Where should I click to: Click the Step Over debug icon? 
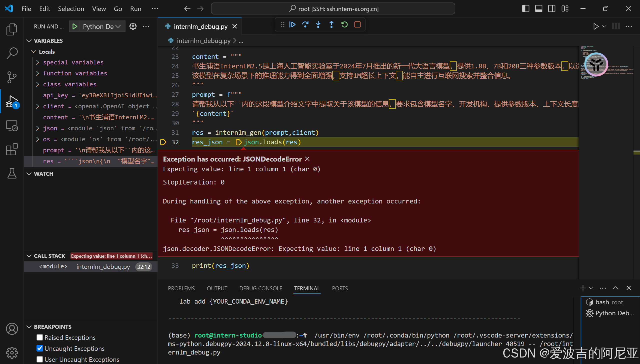coord(305,24)
